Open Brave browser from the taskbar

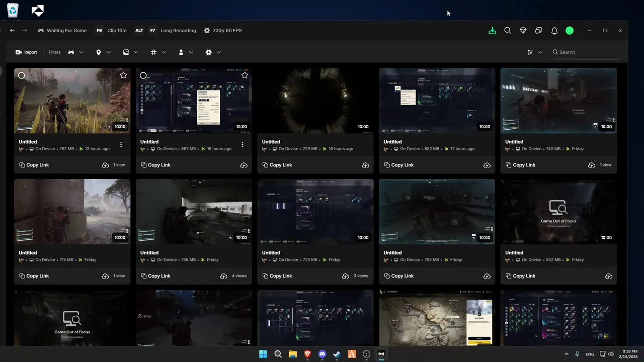pyautogui.click(x=307, y=354)
